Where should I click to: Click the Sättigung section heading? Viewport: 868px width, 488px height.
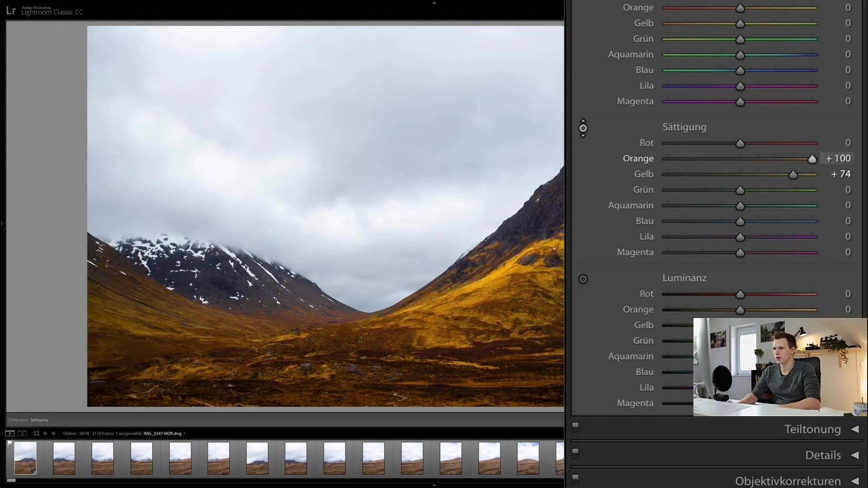coord(684,127)
